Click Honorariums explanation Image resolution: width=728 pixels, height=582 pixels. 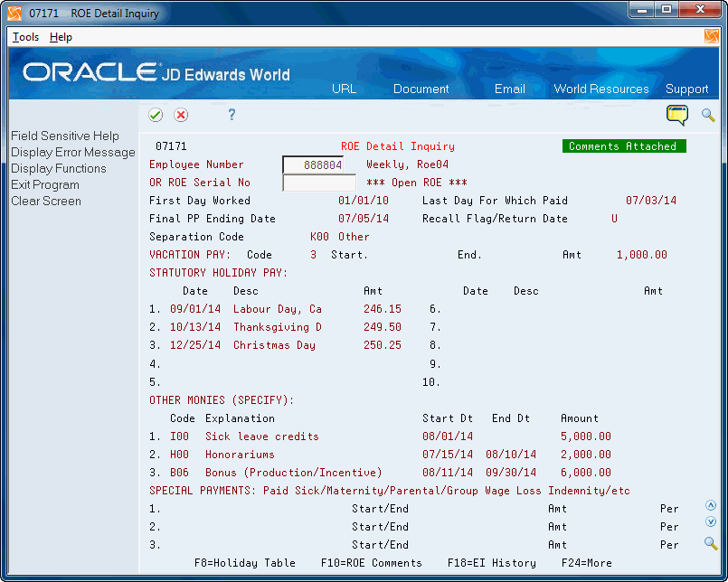click(240, 455)
